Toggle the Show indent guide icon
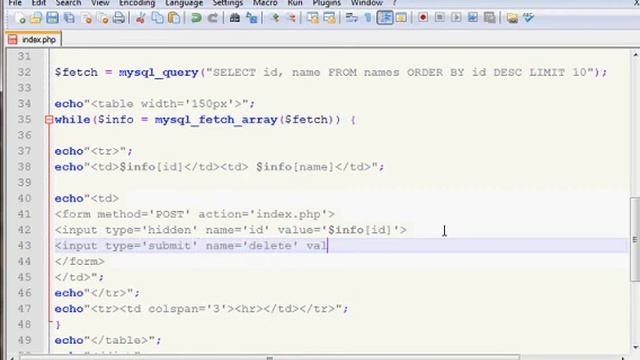Image resolution: width=640 pixels, height=360 pixels. (x=385, y=18)
